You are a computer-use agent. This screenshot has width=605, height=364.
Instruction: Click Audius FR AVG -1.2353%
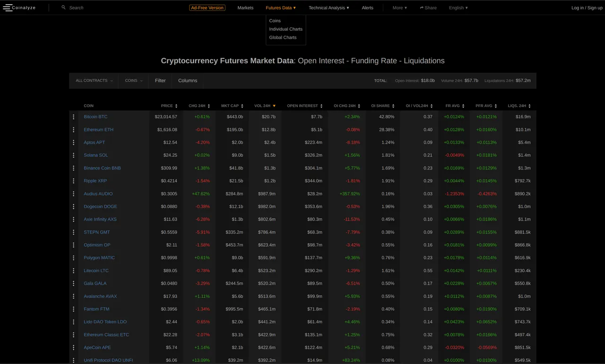coord(454,194)
